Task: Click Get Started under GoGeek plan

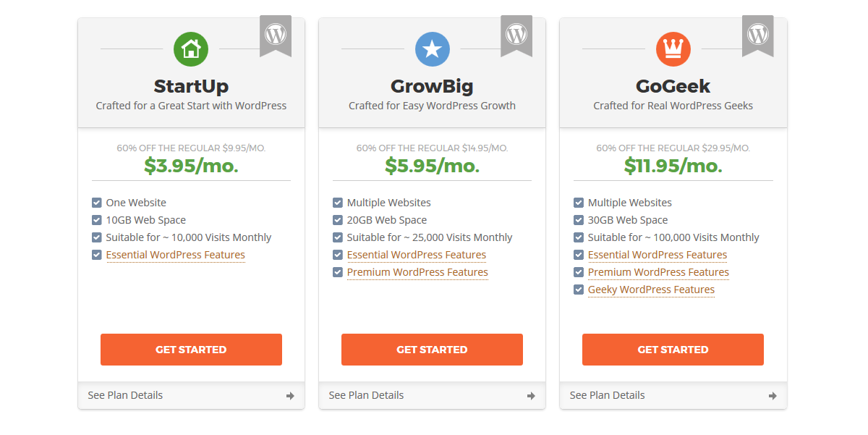Action: (673, 350)
